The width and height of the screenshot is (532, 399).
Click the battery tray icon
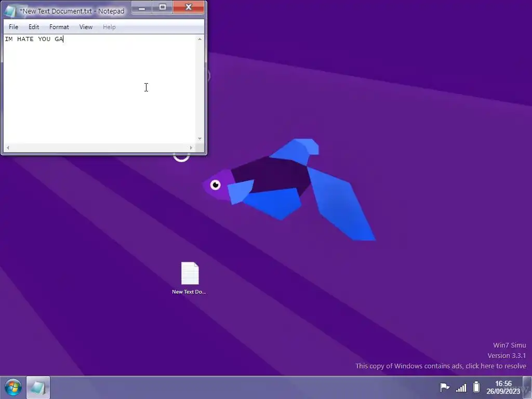[x=477, y=387]
